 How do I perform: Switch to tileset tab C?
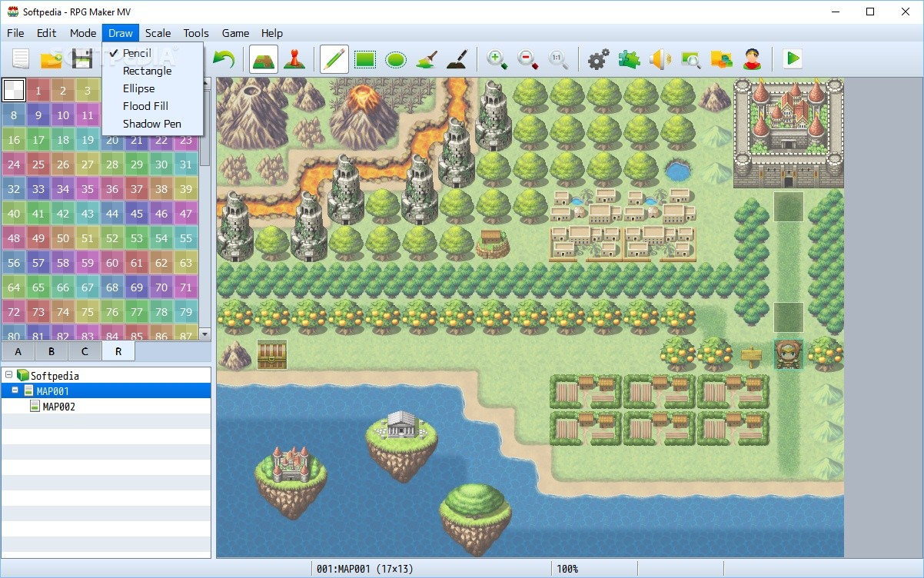click(85, 351)
